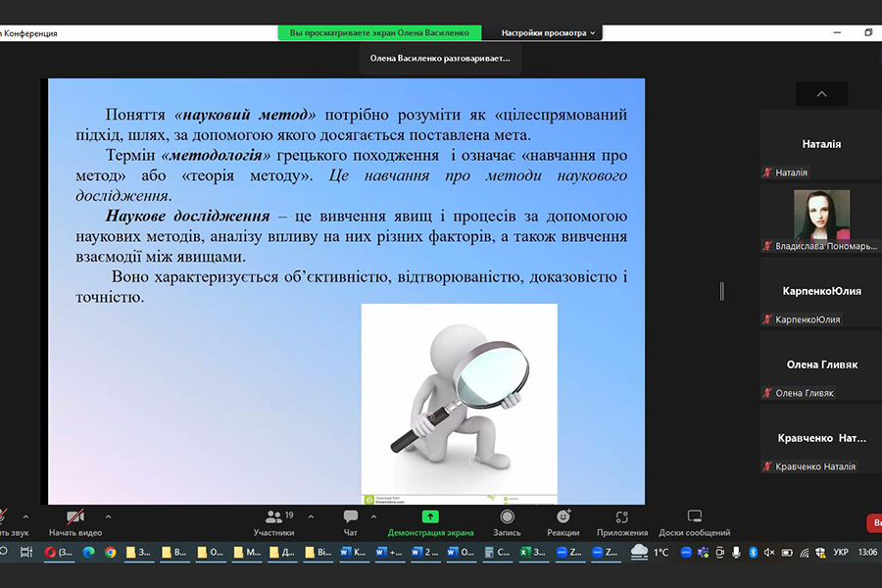Image resolution: width=882 pixels, height=588 pixels.
Task: Expand chat options arrow next to Чат
Action: [373, 516]
